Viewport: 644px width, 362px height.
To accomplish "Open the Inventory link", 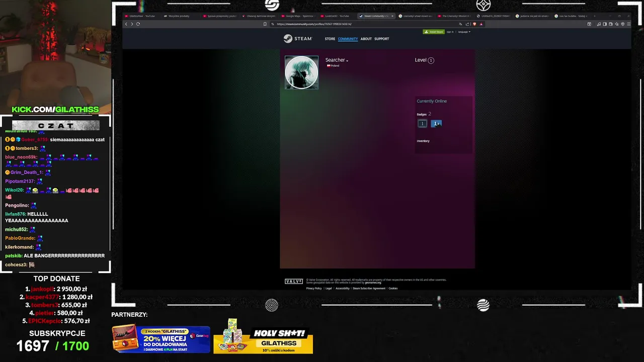I will (x=423, y=141).
